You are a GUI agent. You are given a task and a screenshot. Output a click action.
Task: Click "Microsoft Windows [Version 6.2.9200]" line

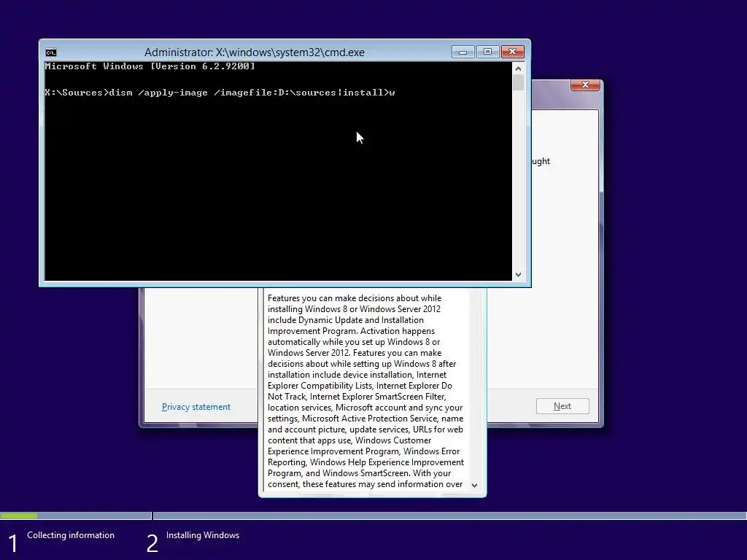tap(150, 66)
